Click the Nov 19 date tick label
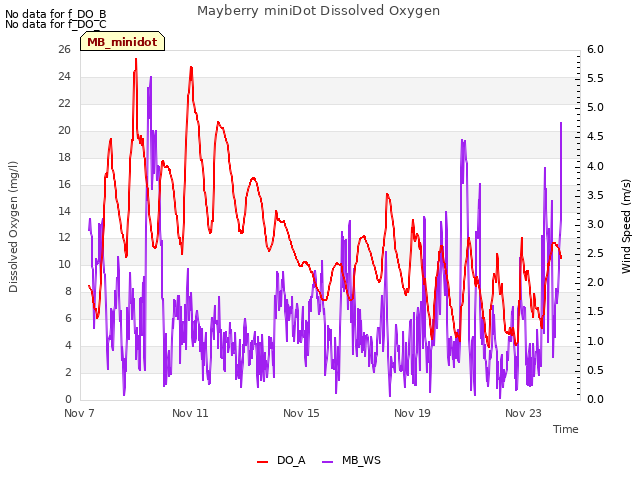Image resolution: width=640 pixels, height=480 pixels. coord(412,413)
